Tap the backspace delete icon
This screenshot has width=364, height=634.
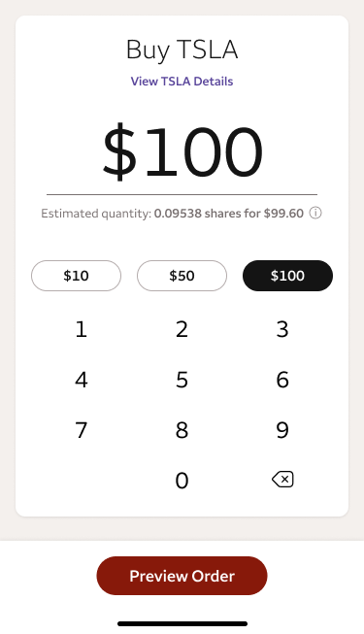tap(282, 480)
